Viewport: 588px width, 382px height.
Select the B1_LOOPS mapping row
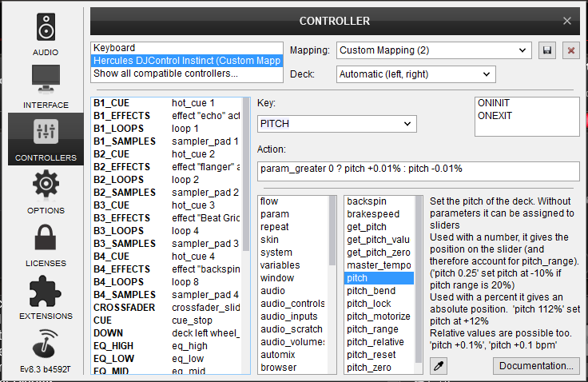click(167, 129)
